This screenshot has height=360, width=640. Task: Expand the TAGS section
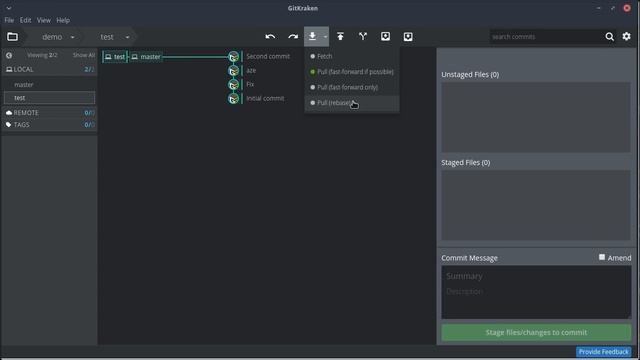[x=49, y=124]
